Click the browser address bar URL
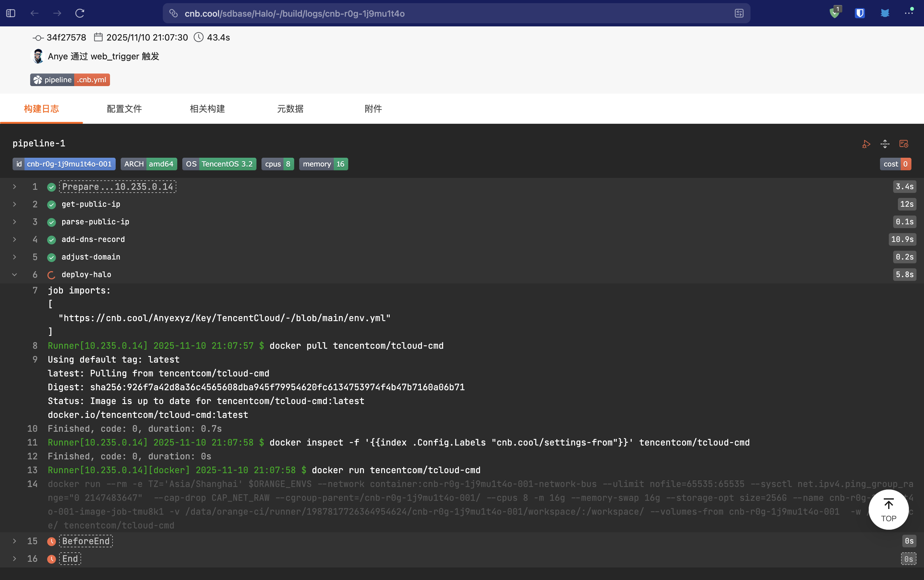 pyautogui.click(x=294, y=14)
